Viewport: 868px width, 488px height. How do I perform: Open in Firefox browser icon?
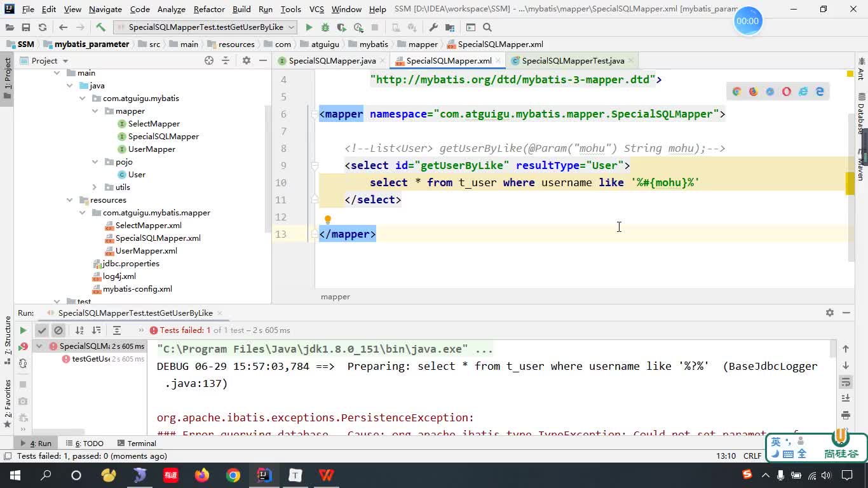753,91
